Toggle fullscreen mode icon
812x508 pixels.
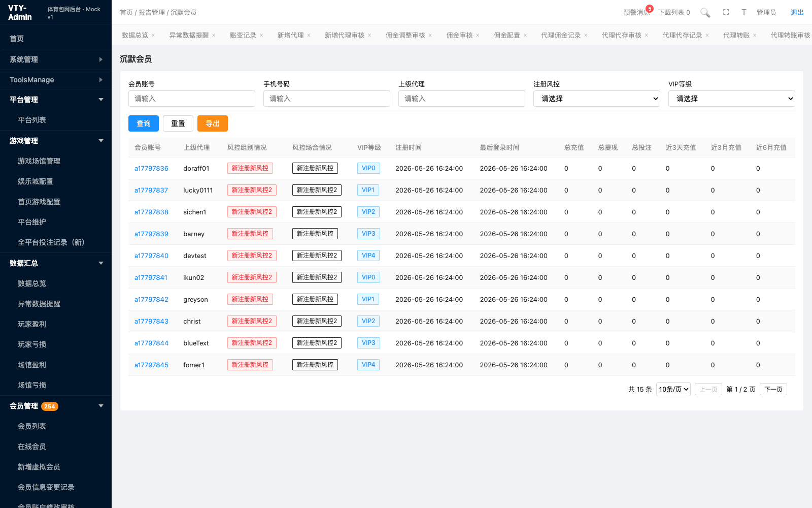726,12
